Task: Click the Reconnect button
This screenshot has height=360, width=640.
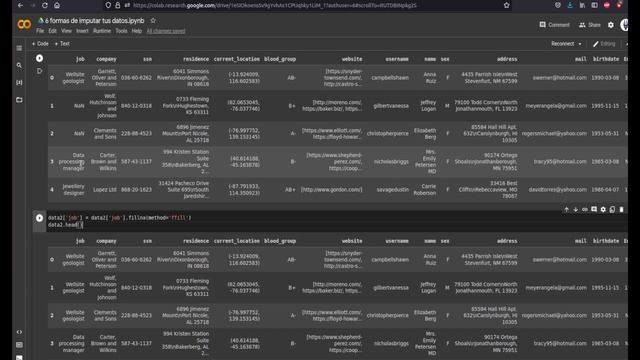Action: (562, 44)
